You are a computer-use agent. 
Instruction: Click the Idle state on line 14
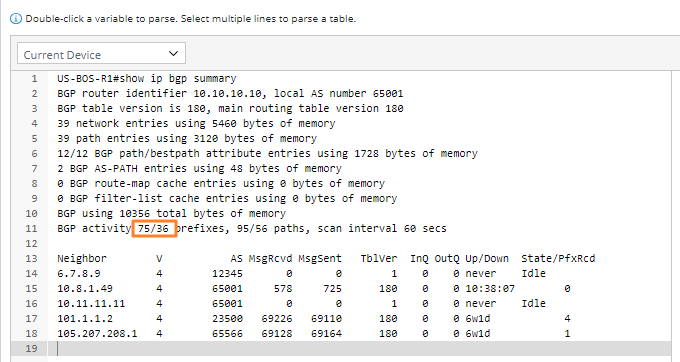533,274
